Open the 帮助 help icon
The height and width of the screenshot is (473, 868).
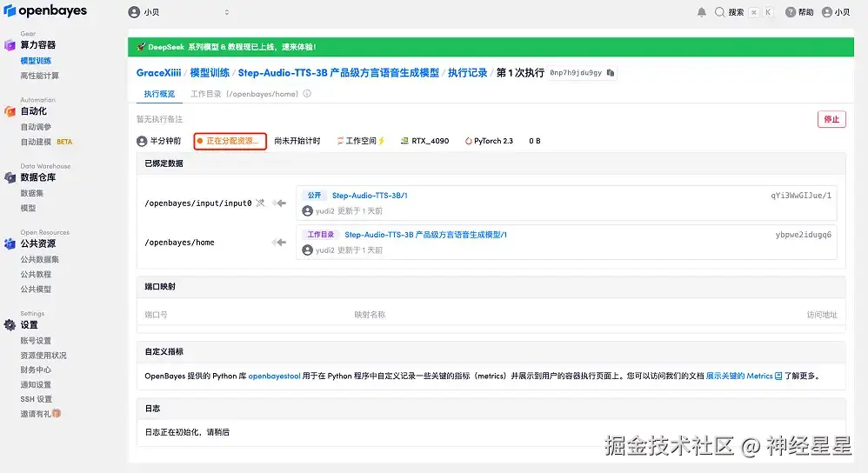791,12
